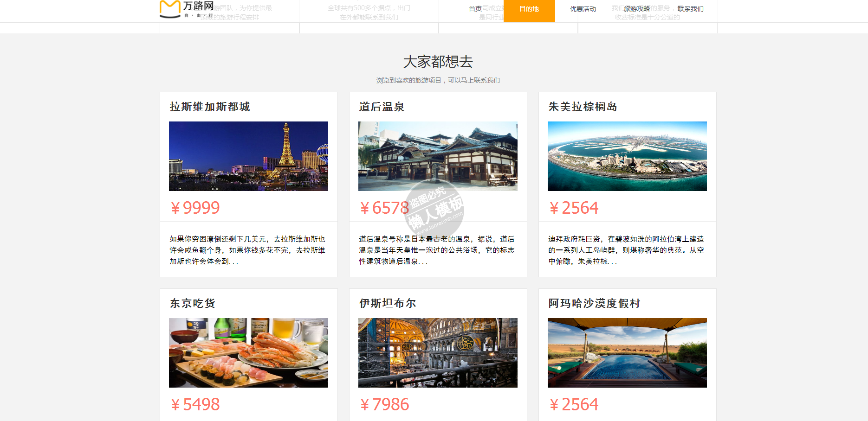View the Las Vegas night skyline photo
Screen dimensions: 868x421
248,156
